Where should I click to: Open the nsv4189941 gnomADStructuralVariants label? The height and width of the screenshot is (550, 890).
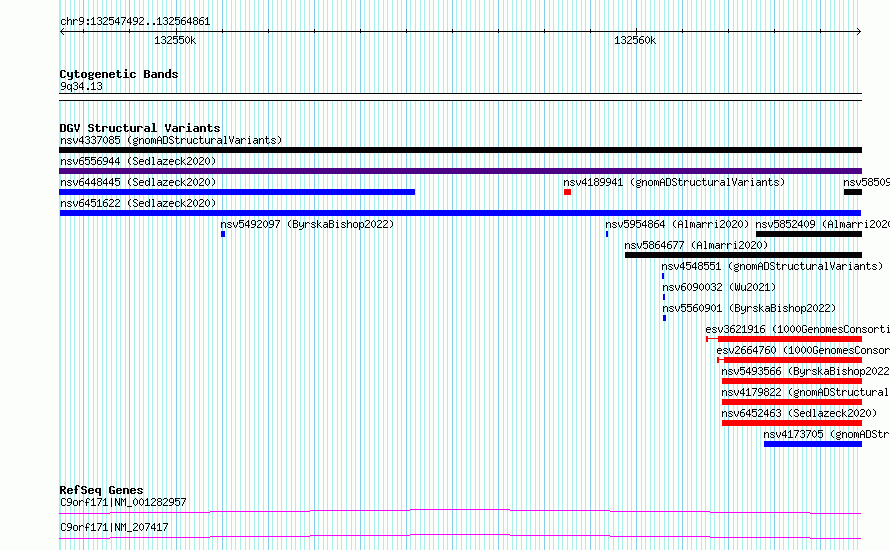point(674,182)
